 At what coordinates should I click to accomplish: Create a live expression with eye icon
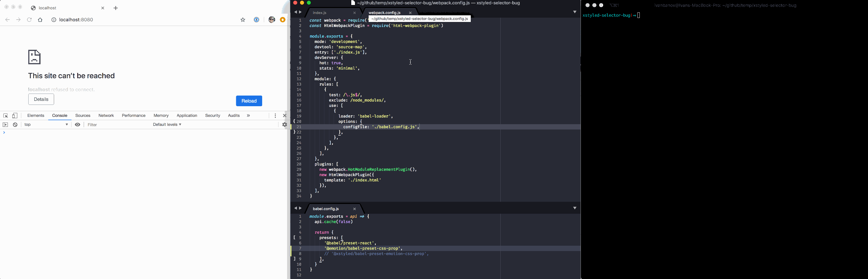78,125
